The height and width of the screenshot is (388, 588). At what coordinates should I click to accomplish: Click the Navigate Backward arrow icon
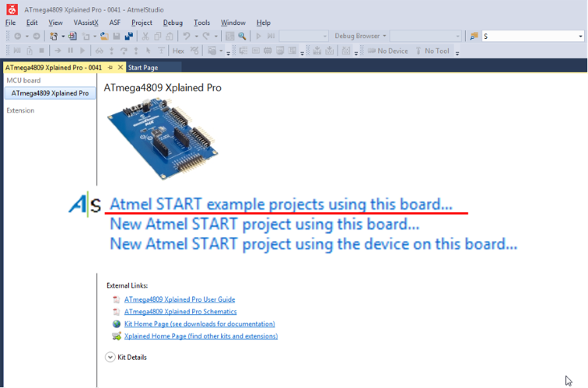coord(17,36)
